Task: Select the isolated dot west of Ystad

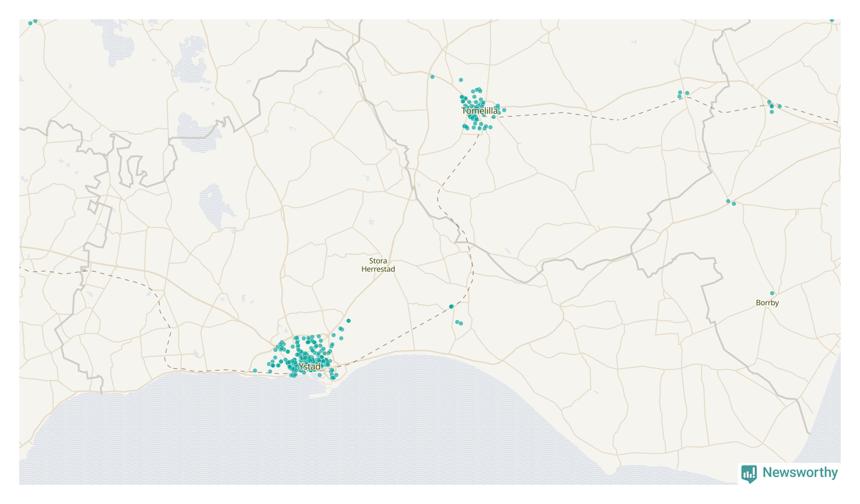Action: pyautogui.click(x=255, y=371)
